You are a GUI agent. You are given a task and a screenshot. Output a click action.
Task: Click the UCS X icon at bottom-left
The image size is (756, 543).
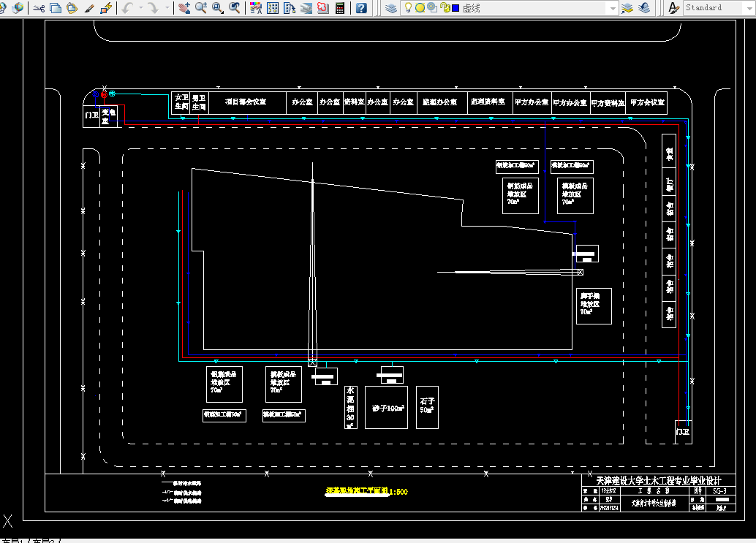pyautogui.click(x=7, y=520)
